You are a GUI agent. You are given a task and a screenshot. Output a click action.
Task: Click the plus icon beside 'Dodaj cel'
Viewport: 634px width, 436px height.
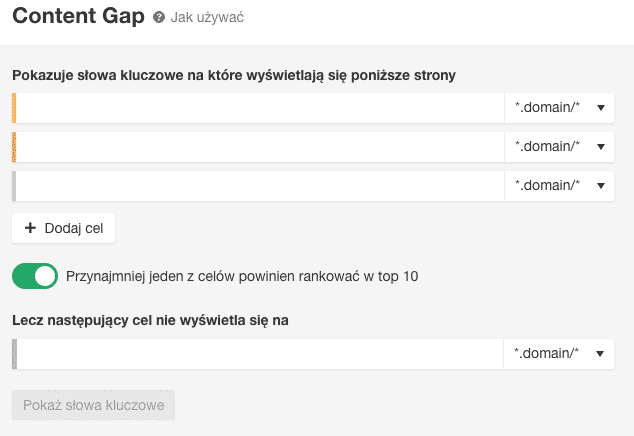click(x=30, y=228)
